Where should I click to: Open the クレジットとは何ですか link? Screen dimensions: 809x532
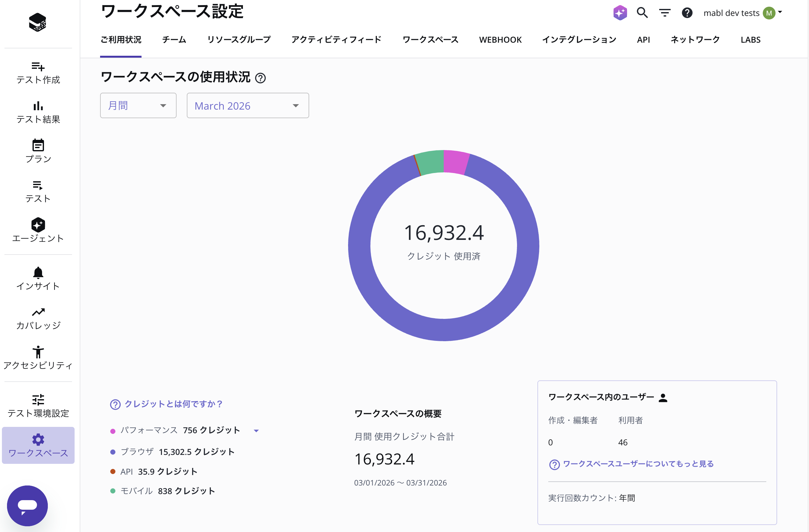point(173,404)
